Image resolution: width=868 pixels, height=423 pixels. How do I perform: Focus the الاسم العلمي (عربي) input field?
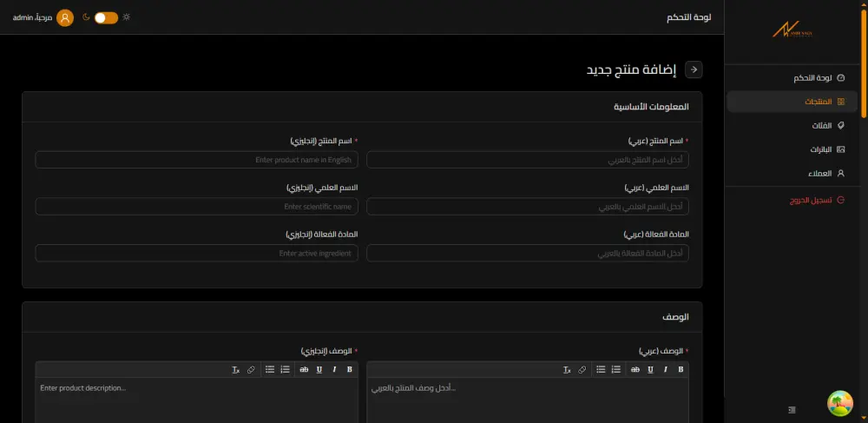tap(528, 207)
